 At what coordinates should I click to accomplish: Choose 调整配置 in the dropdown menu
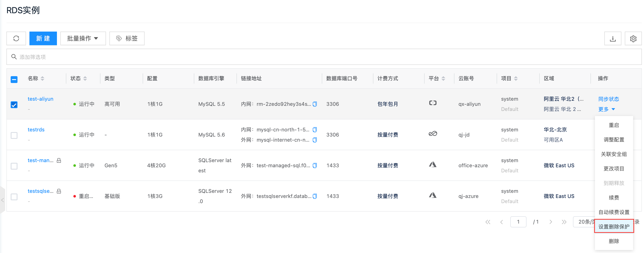click(614, 140)
